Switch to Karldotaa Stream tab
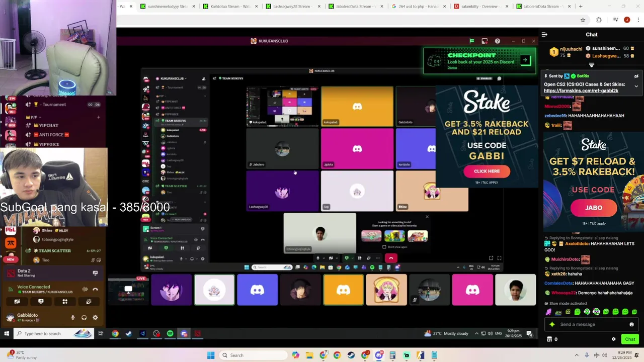The height and width of the screenshot is (362, 644). click(x=230, y=7)
